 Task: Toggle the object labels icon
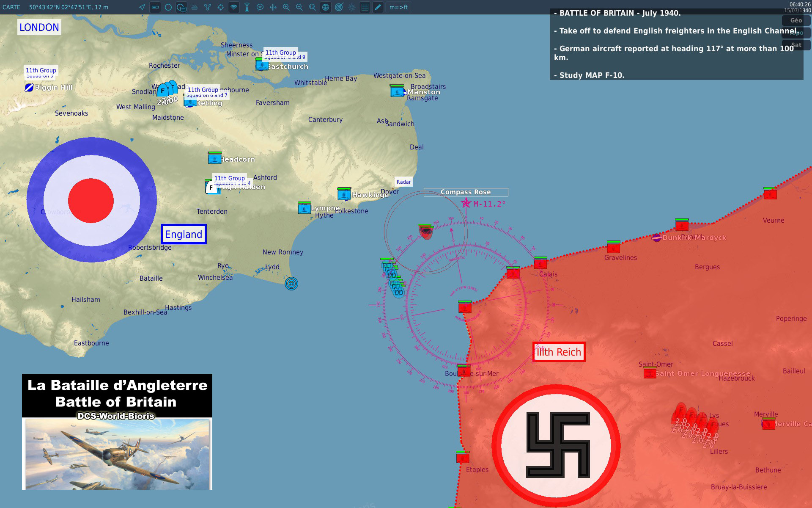[x=181, y=7]
